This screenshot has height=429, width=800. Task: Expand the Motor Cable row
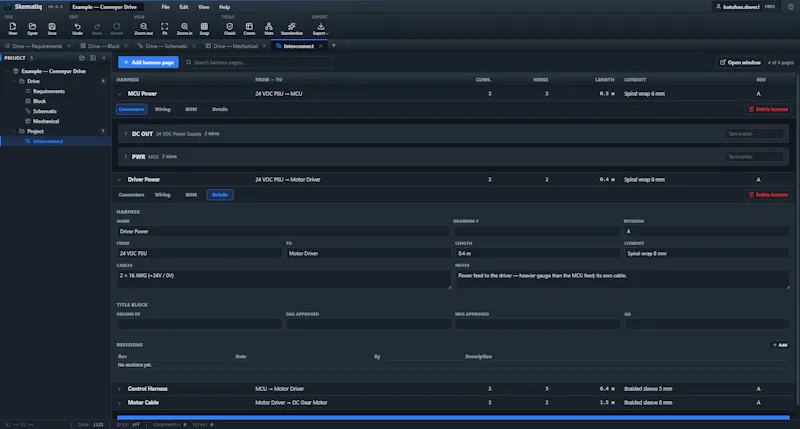pyautogui.click(x=119, y=403)
